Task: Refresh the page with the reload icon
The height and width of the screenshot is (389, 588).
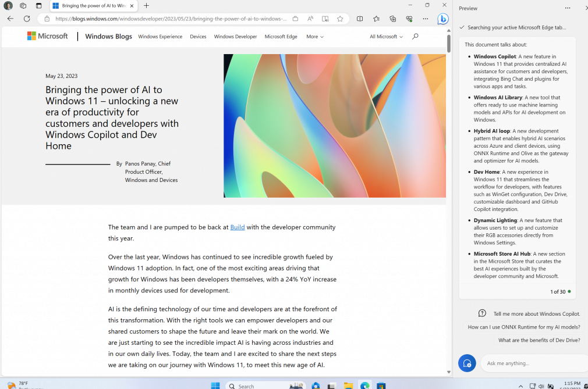Action: pos(27,19)
